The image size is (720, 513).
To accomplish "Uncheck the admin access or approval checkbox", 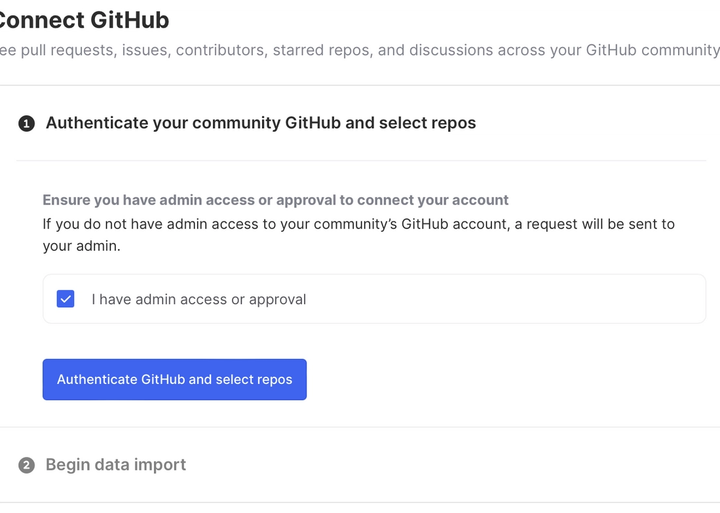I will [x=65, y=299].
